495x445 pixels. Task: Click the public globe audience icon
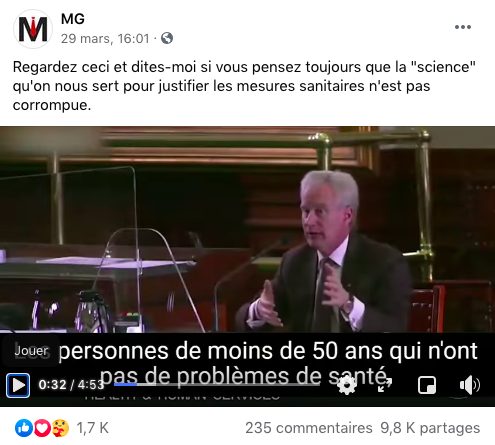(x=167, y=38)
